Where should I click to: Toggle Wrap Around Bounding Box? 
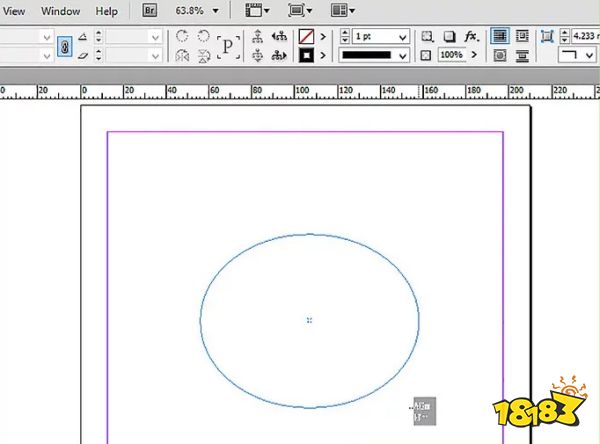coord(521,36)
